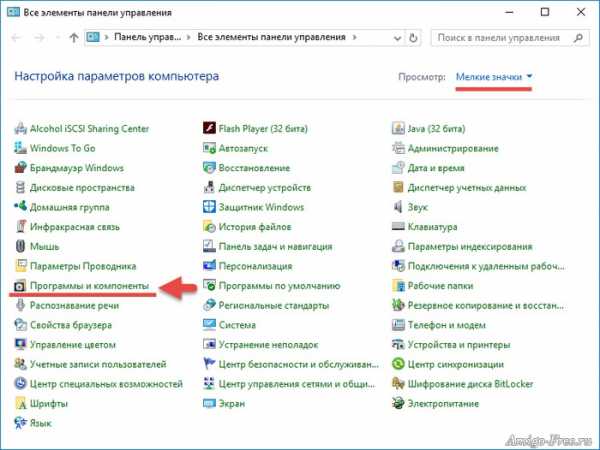Click the Защитник Windows shield icon
Screen dimensions: 600x450
(209, 207)
